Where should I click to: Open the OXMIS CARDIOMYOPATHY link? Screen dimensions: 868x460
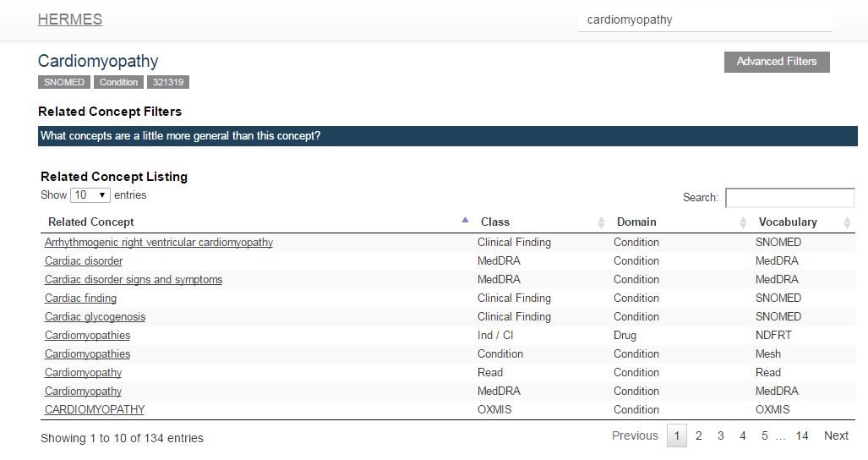[x=95, y=410]
